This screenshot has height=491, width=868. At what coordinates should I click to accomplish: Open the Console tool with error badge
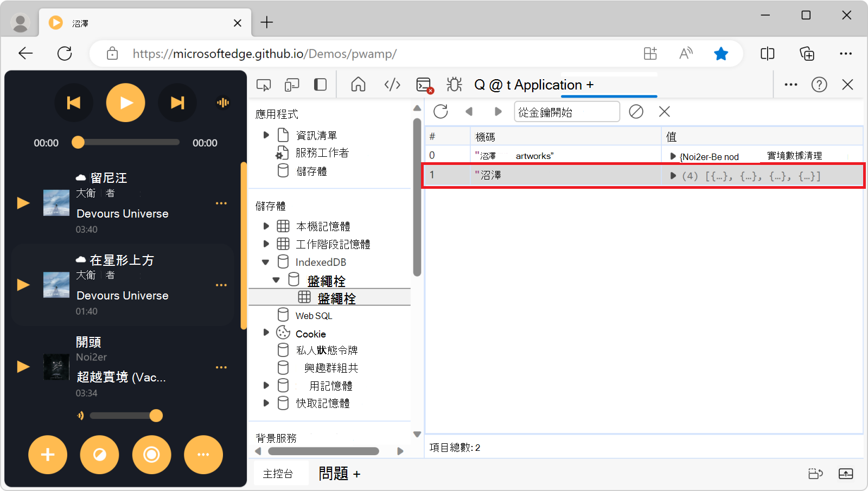[x=424, y=85]
